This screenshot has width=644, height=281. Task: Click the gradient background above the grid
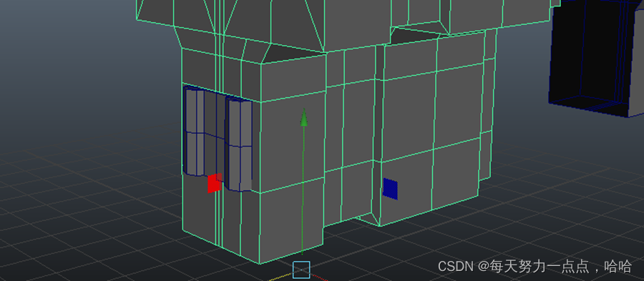62,61
